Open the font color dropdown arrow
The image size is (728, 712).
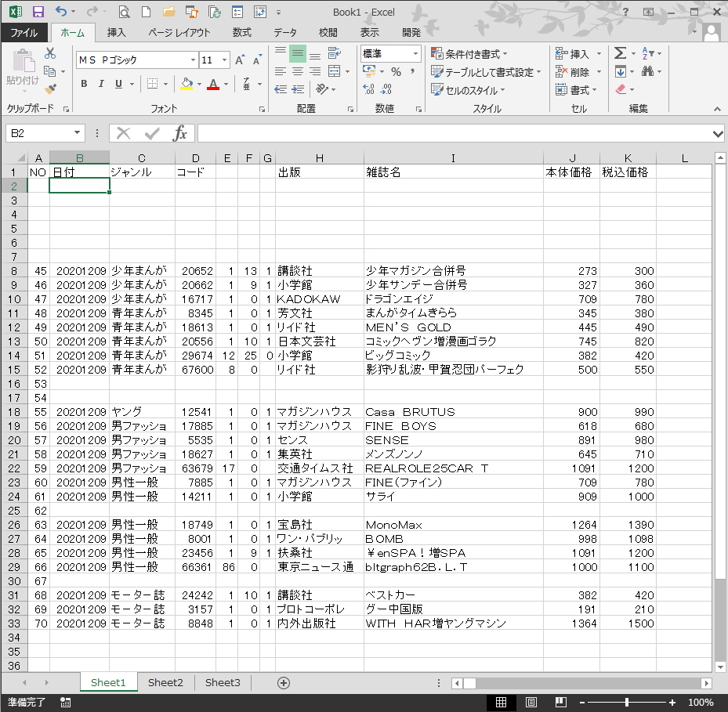226,84
